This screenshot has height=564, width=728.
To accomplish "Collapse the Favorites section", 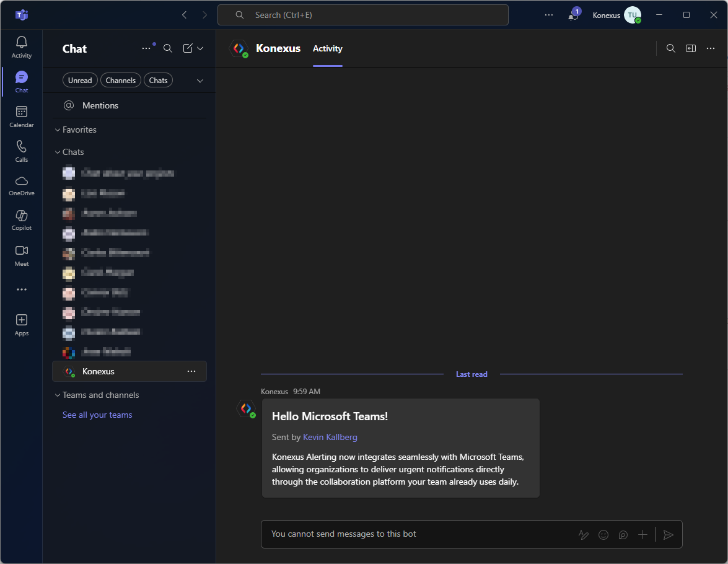I will tap(58, 130).
